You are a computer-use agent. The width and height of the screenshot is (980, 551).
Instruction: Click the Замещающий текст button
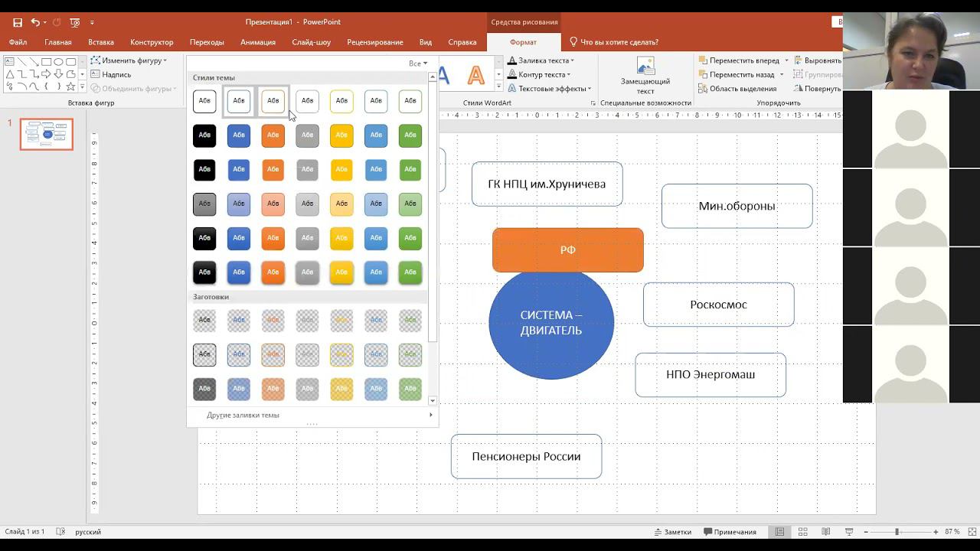[x=645, y=76]
